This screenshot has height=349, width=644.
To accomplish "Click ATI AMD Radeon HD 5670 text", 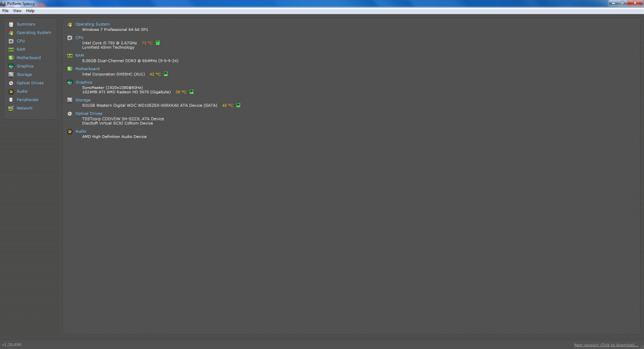I will click(126, 92).
